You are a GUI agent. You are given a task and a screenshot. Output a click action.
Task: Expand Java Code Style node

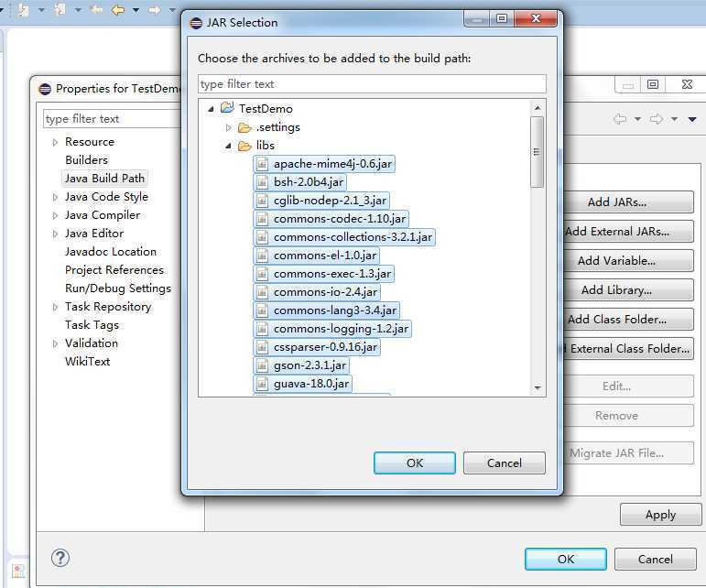(55, 197)
